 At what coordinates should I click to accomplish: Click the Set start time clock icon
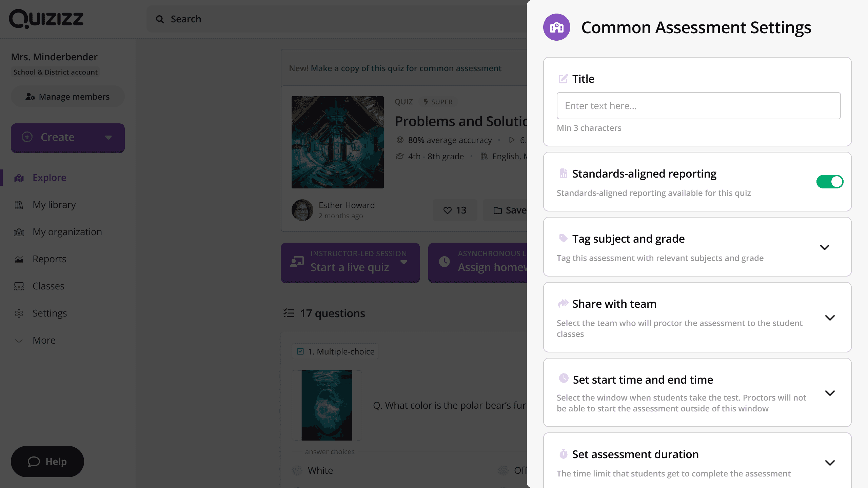point(564,378)
